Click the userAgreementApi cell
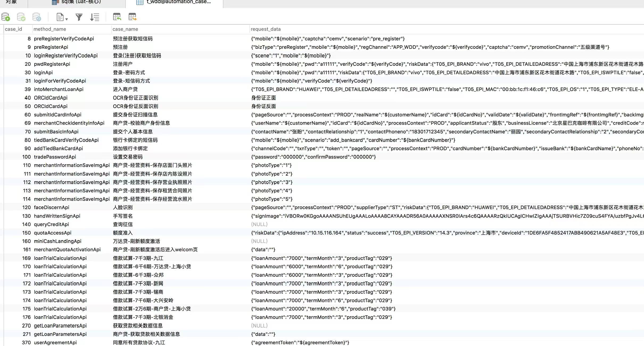Image resolution: width=644 pixels, height=346 pixels. 55,343
